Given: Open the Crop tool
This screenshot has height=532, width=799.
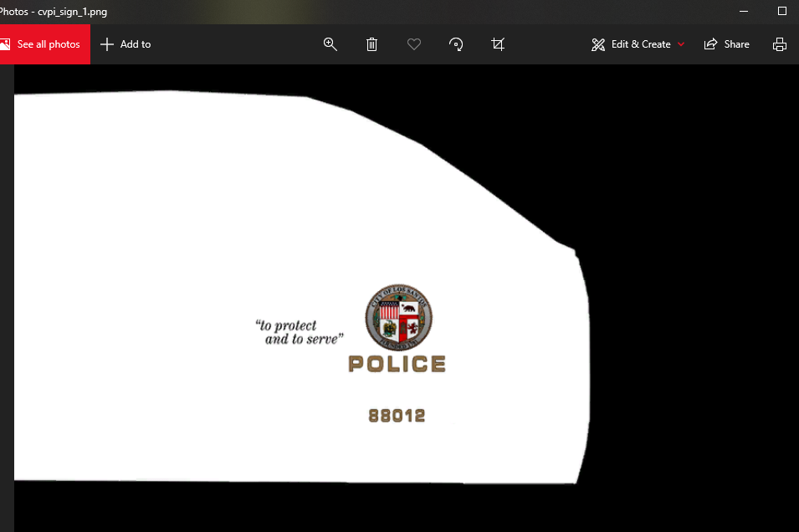Looking at the screenshot, I should click(497, 43).
